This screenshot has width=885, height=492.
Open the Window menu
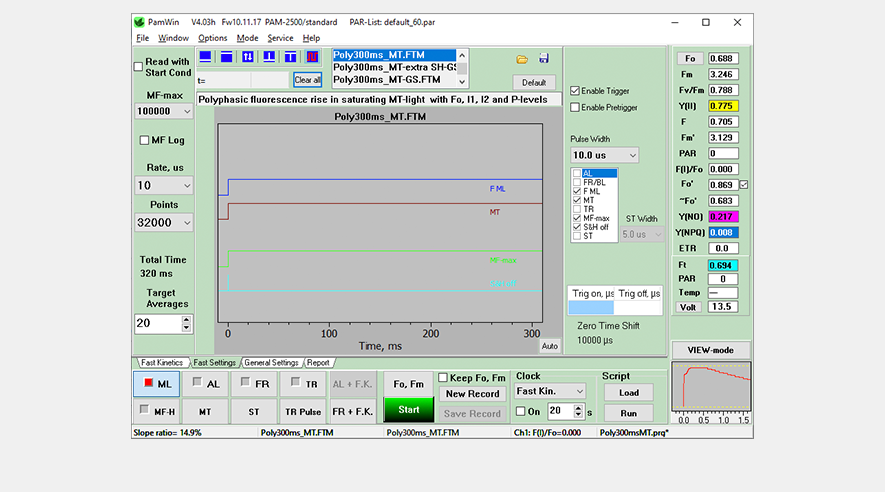173,38
